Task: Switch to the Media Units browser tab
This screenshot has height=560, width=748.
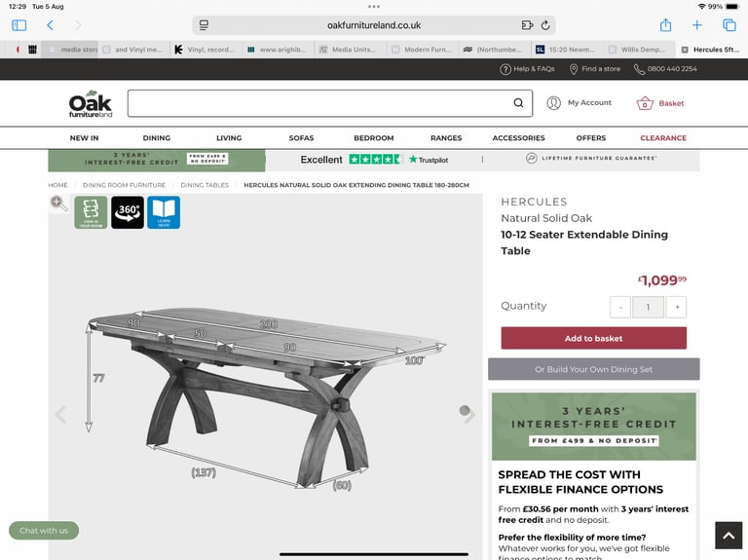Action: (x=348, y=50)
